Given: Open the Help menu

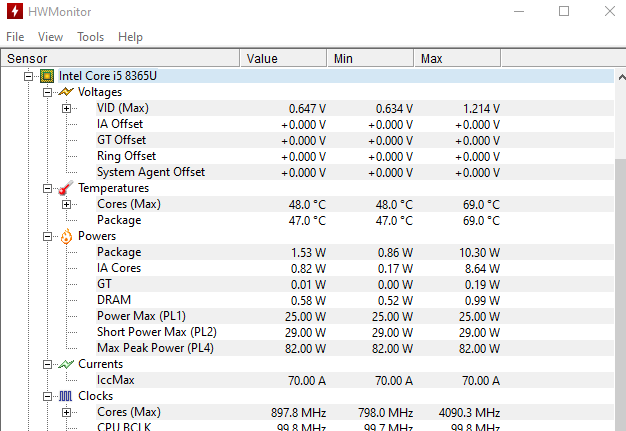Looking at the screenshot, I should (130, 37).
